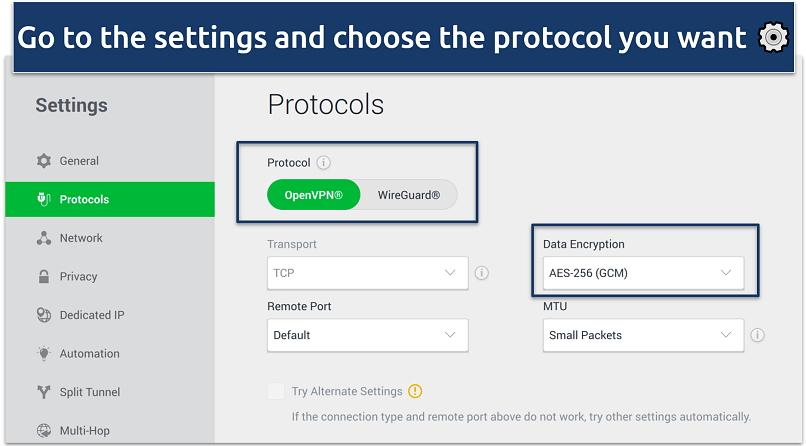The image size is (806, 446).
Task: Click the Network nodes icon
Action: (44, 238)
